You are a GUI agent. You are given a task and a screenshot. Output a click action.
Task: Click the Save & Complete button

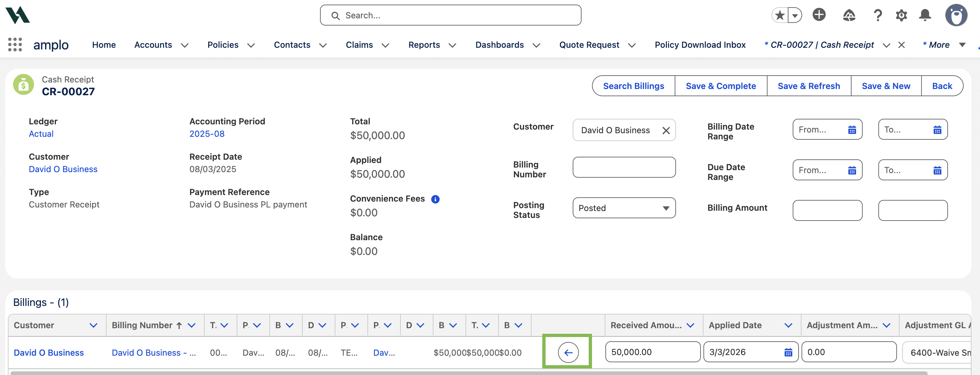pyautogui.click(x=720, y=86)
